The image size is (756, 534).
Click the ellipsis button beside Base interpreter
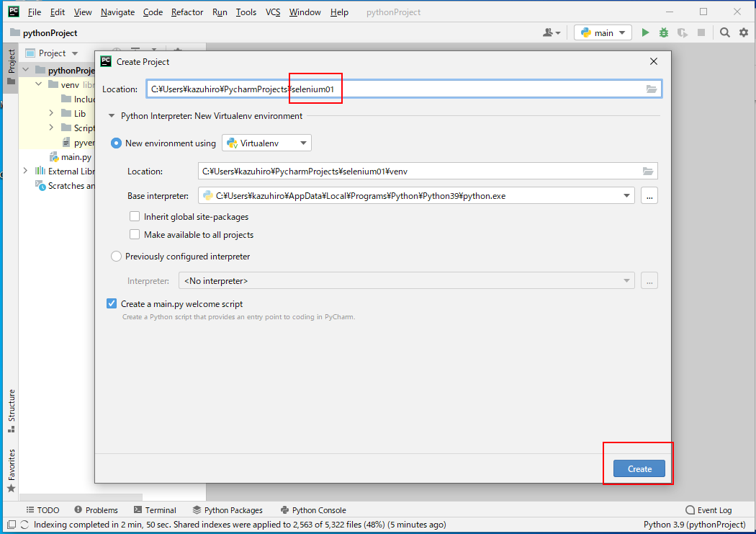pos(649,195)
